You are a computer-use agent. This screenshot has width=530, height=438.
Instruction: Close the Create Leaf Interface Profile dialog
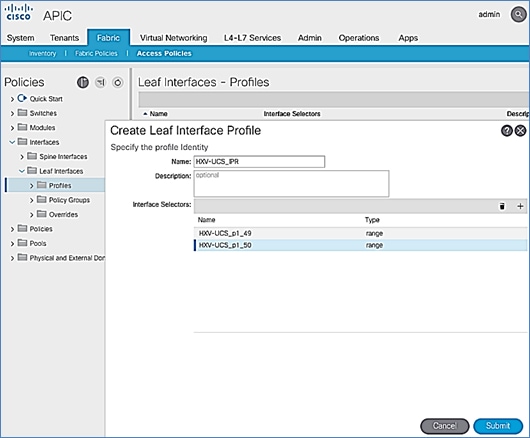[520, 130]
